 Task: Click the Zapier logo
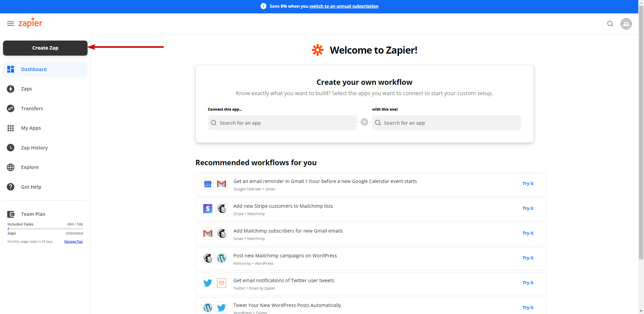tap(30, 23)
